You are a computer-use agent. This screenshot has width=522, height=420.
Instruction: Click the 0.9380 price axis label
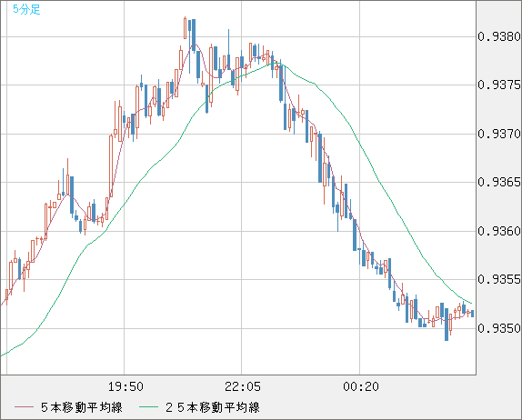pyautogui.click(x=498, y=36)
